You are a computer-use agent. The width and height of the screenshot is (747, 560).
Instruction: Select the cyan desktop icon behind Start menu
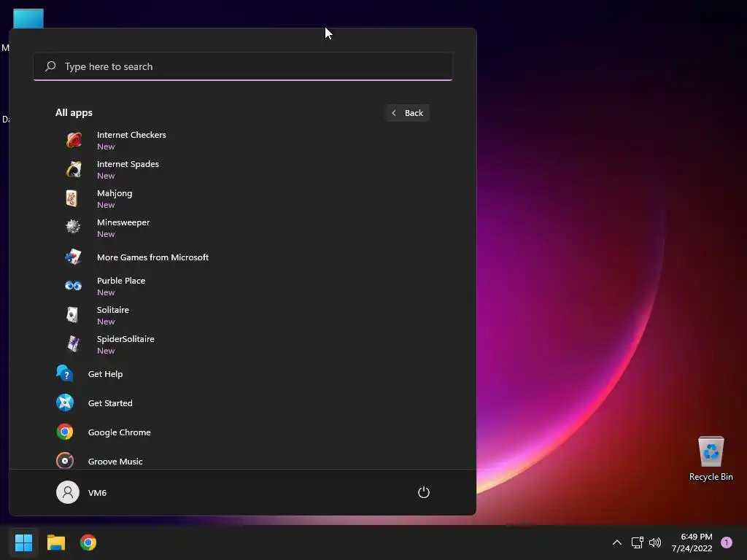[28, 18]
